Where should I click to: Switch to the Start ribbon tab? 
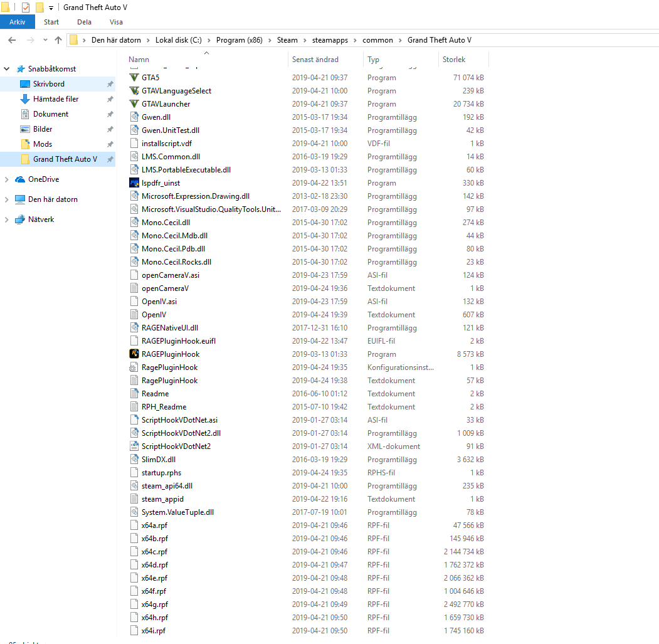click(51, 22)
